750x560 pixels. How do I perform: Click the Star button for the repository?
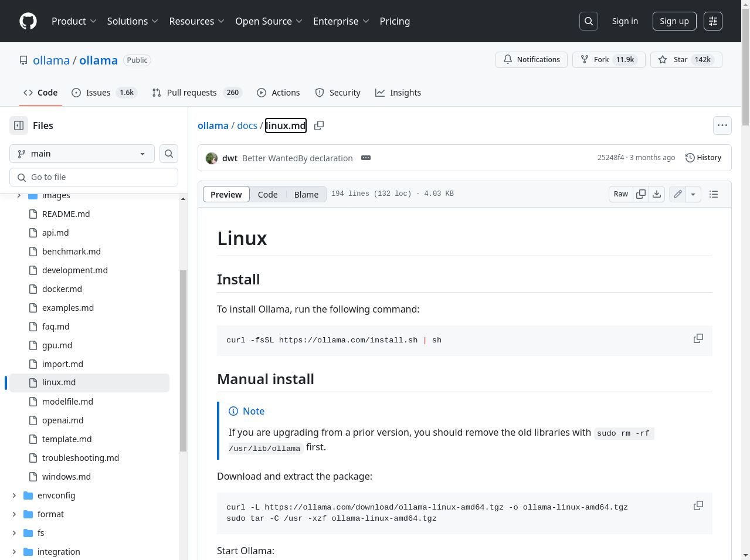(686, 60)
